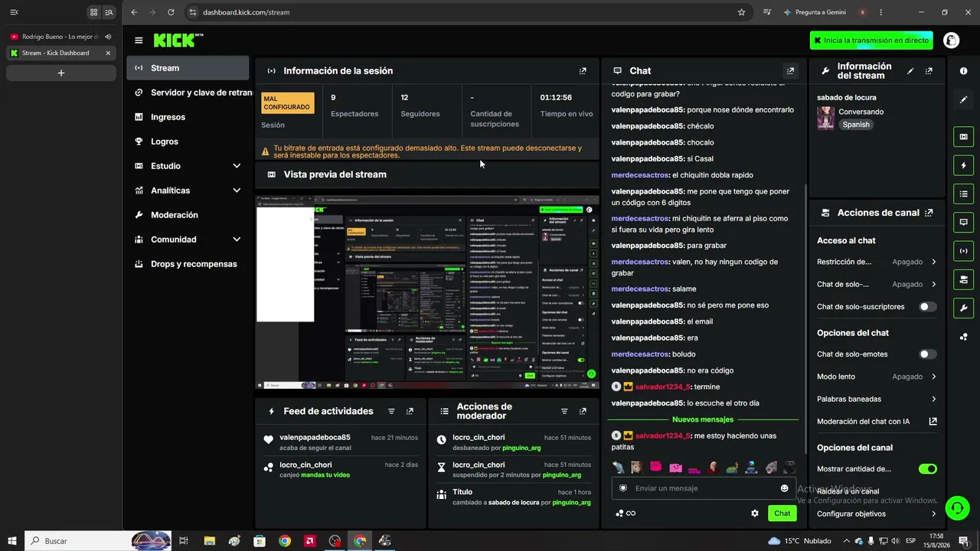Send message with the green Chat button
The image size is (980, 551).
782,514
